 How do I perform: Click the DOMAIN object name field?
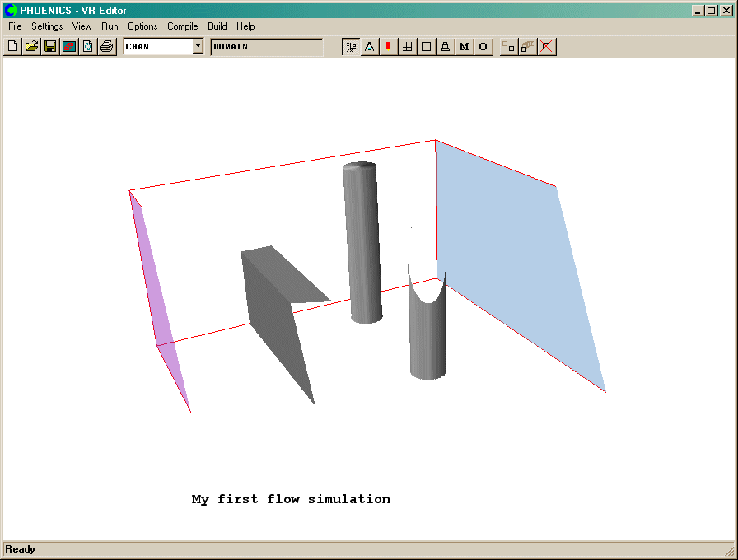(x=266, y=47)
